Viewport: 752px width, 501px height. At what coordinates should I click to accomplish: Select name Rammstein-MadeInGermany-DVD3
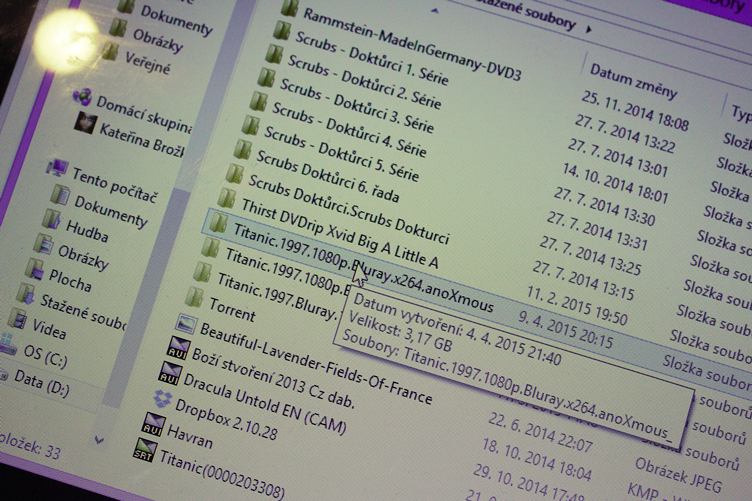412,45
